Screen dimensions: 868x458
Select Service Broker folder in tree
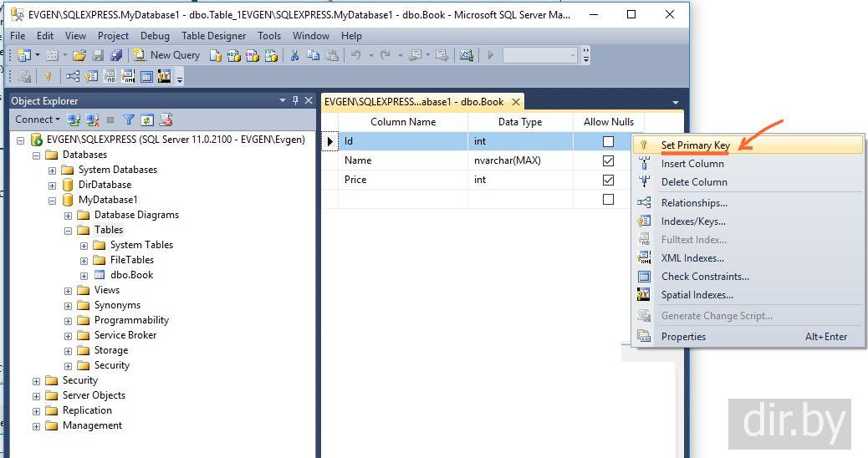(125, 335)
